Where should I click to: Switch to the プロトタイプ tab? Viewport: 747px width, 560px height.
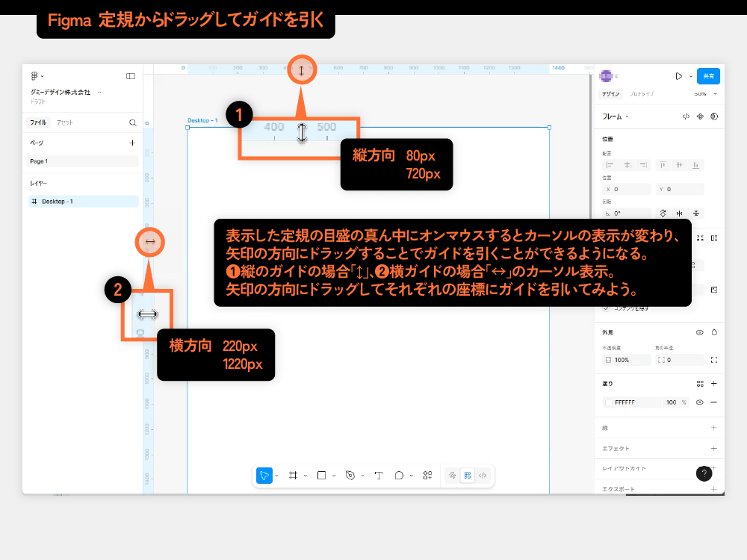tap(642, 94)
